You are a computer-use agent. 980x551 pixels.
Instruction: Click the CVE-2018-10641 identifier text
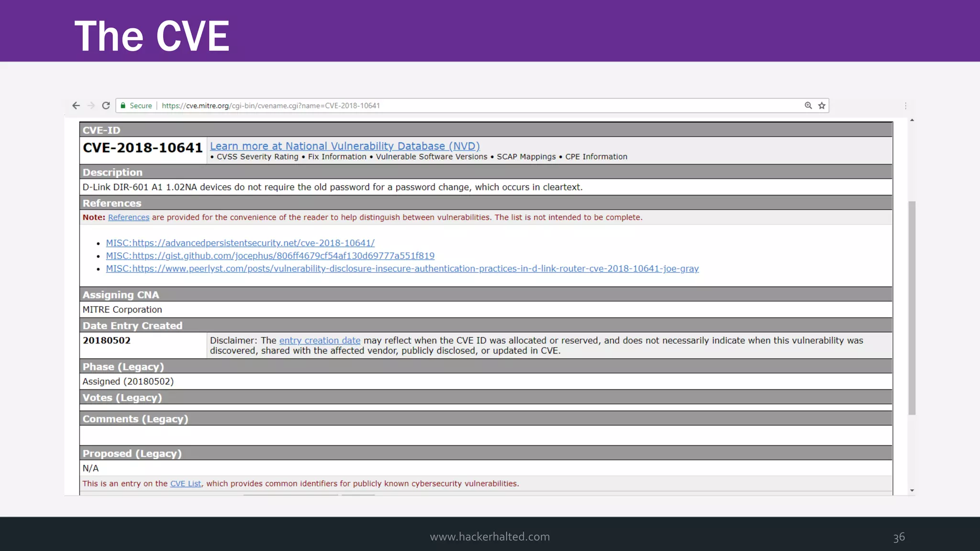pyautogui.click(x=143, y=148)
